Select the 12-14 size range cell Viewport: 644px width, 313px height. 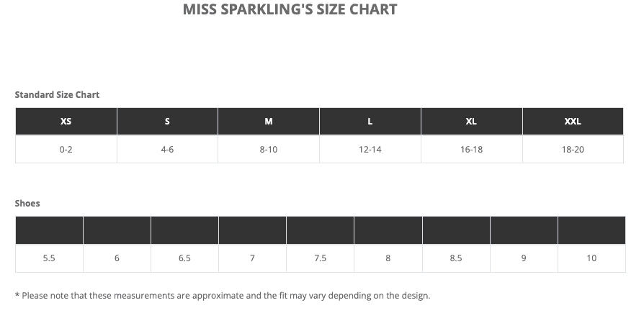point(370,150)
